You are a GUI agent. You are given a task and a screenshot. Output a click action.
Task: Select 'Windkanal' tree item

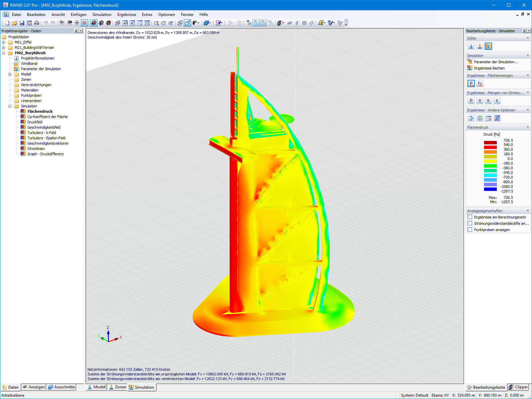pyautogui.click(x=29, y=64)
